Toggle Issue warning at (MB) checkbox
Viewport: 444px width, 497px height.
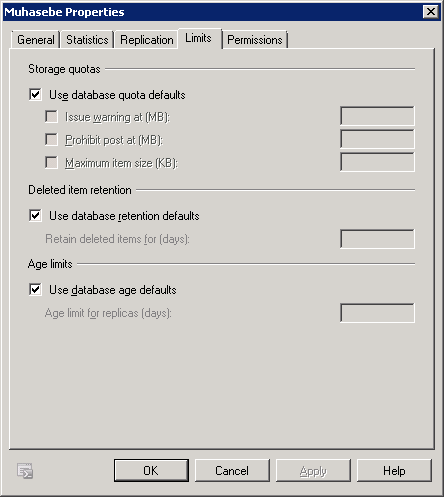coord(51,117)
